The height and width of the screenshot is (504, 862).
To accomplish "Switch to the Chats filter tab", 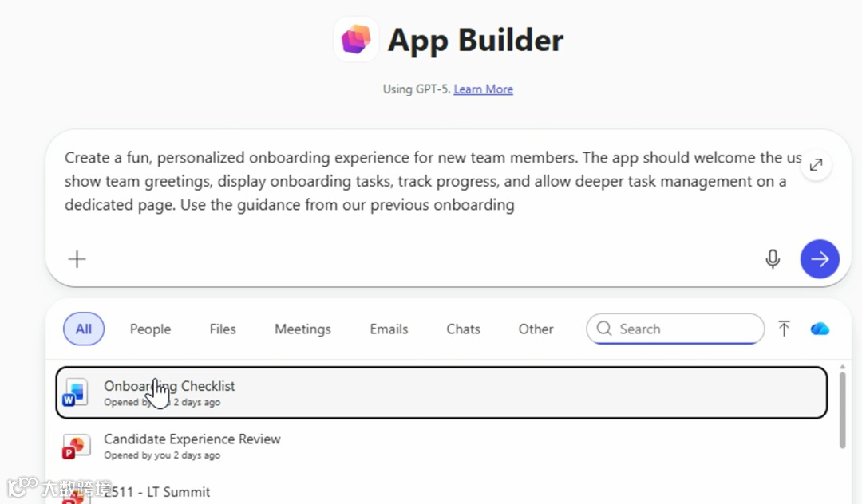I will click(x=464, y=329).
